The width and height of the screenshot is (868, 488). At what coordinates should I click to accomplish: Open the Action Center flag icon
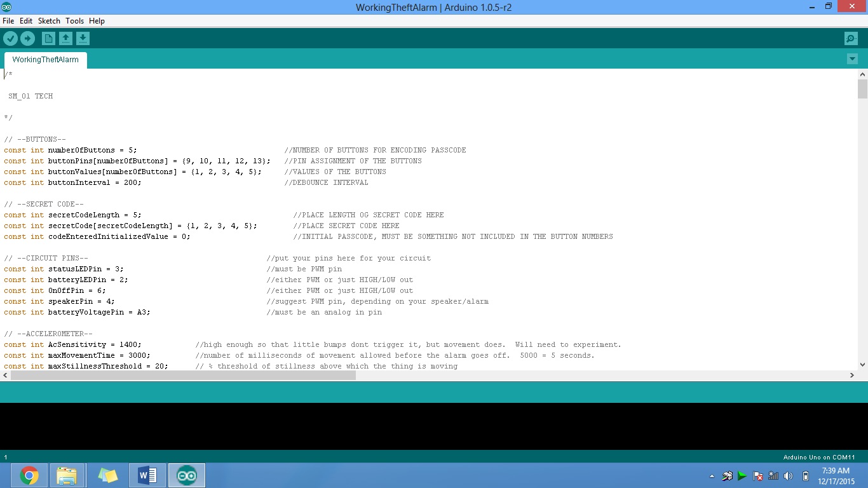click(x=757, y=476)
